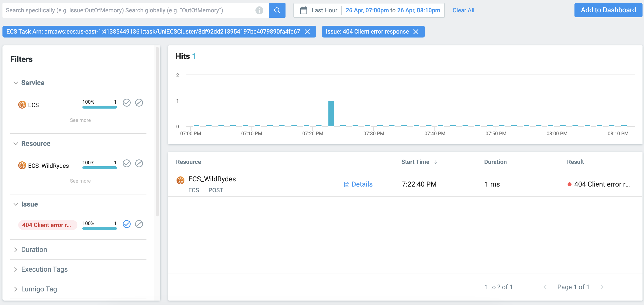Go to next page arrow
This screenshot has width=644, height=305.
[602, 287]
